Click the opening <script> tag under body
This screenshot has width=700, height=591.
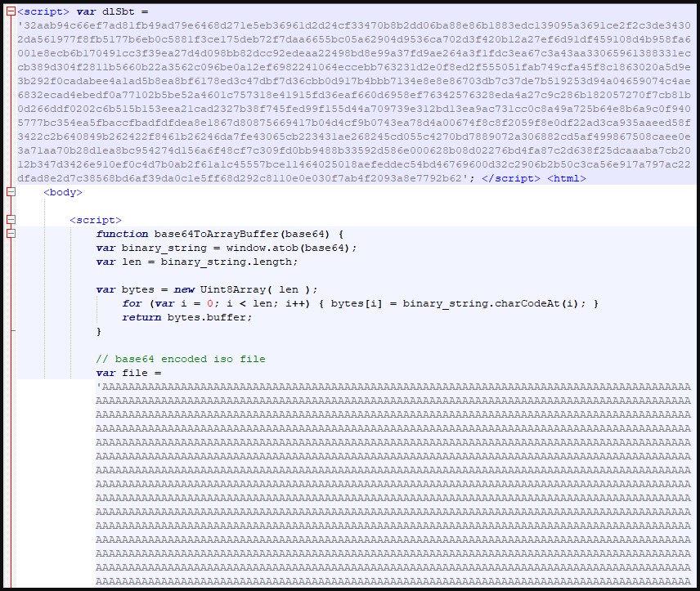(96, 220)
